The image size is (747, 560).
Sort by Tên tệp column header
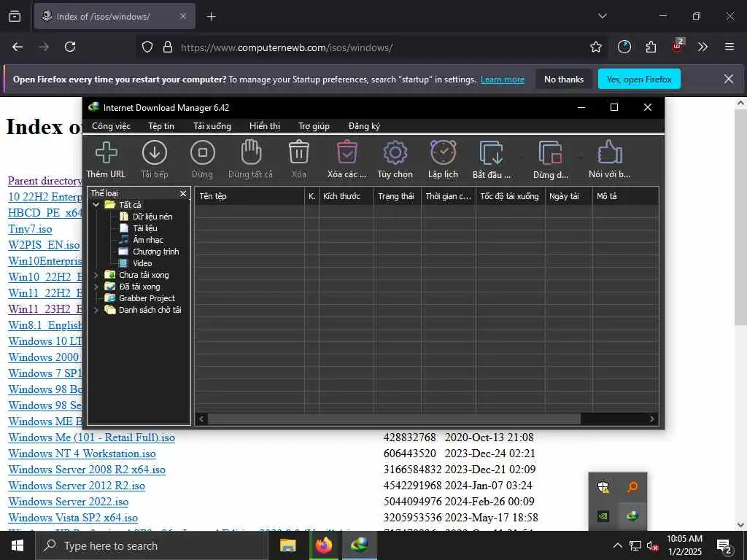point(249,196)
